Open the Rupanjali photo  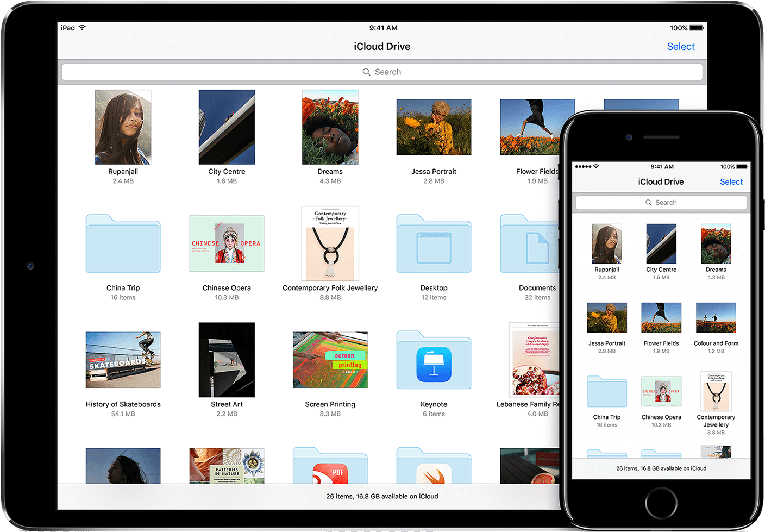[122, 127]
